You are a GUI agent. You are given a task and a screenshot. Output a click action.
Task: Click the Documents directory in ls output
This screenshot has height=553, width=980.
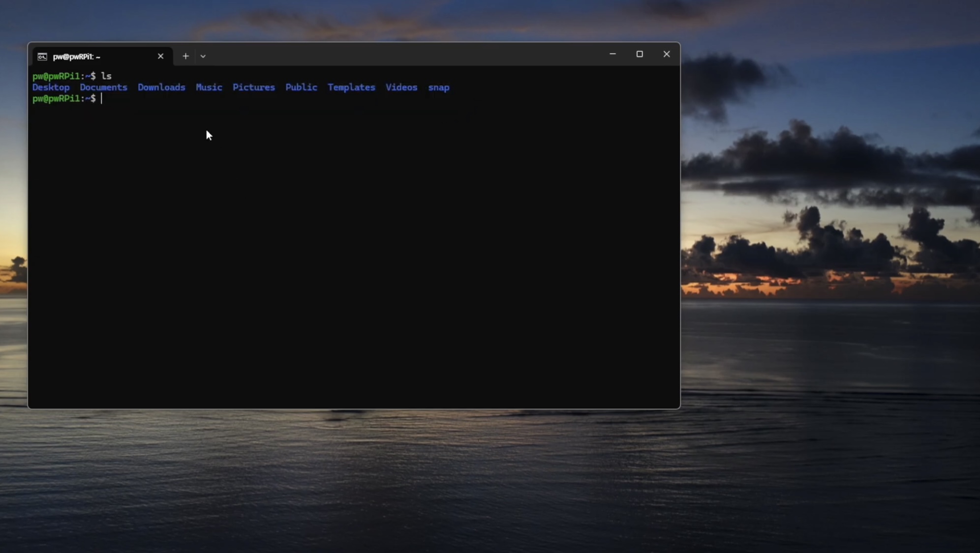(x=103, y=87)
